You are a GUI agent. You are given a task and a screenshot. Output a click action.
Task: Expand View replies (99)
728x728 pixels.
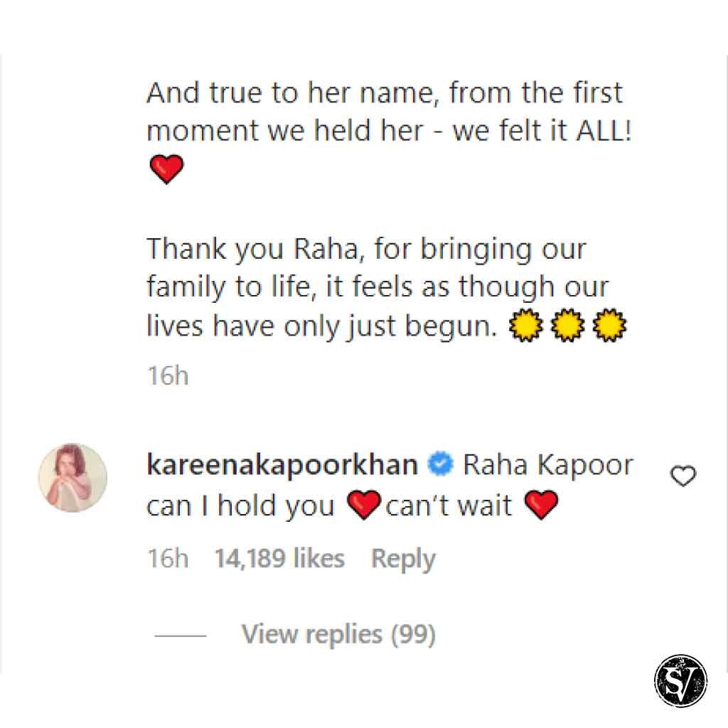pyautogui.click(x=338, y=634)
